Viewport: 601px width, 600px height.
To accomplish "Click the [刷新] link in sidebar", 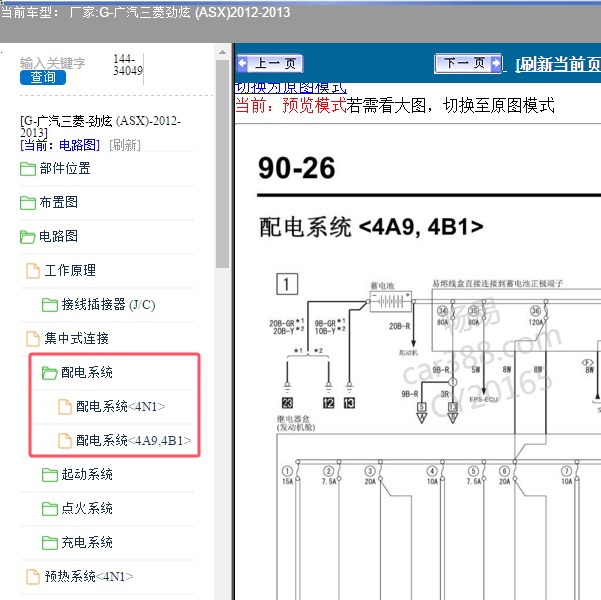I will [125, 145].
